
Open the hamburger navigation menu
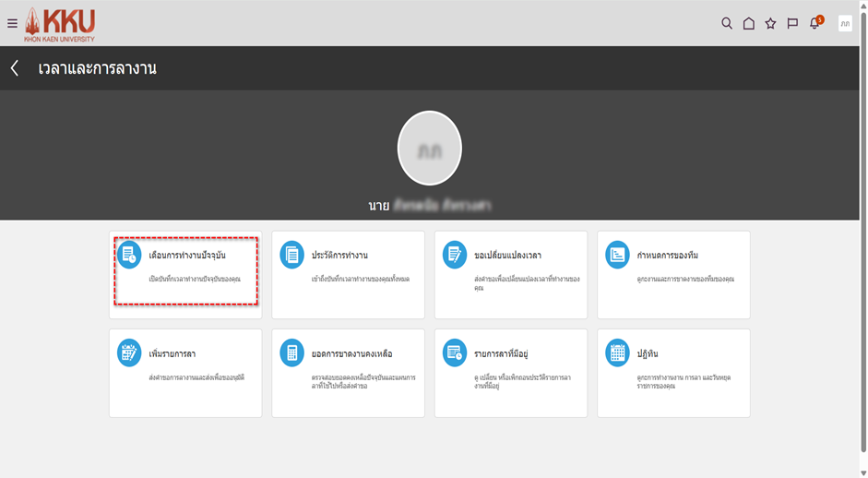(x=12, y=23)
